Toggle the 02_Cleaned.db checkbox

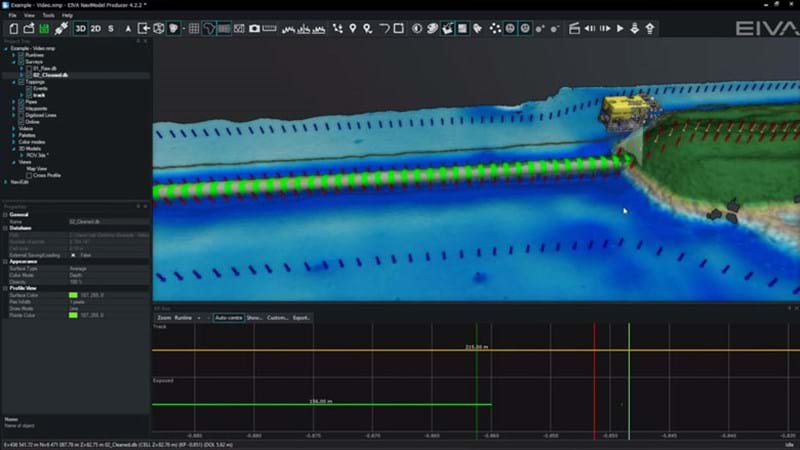point(29,75)
